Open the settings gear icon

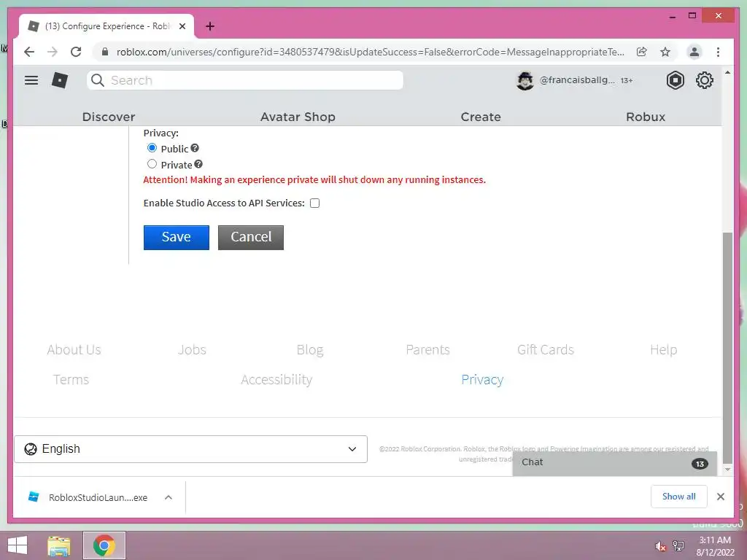click(x=704, y=80)
